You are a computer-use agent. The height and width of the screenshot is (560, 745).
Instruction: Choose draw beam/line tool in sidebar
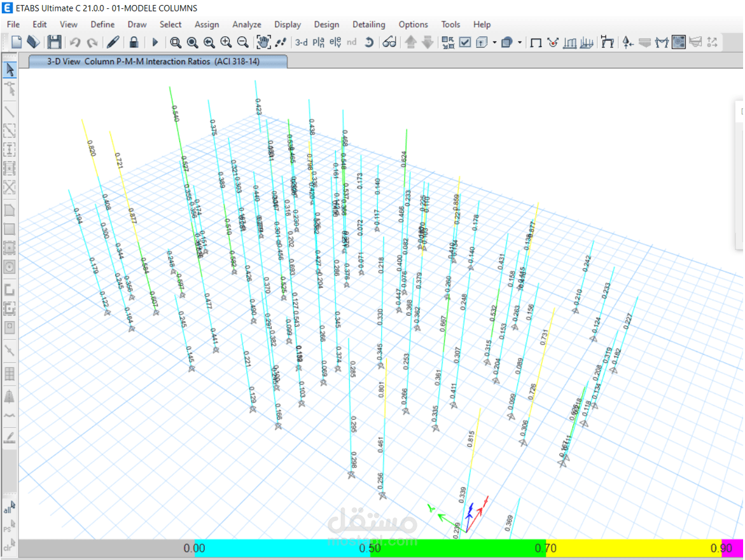tap(10, 111)
